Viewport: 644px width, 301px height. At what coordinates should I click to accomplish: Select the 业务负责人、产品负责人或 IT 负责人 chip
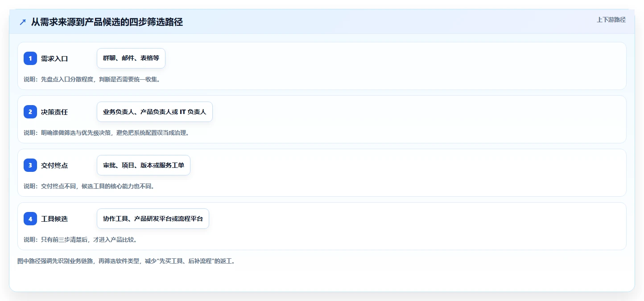155,112
